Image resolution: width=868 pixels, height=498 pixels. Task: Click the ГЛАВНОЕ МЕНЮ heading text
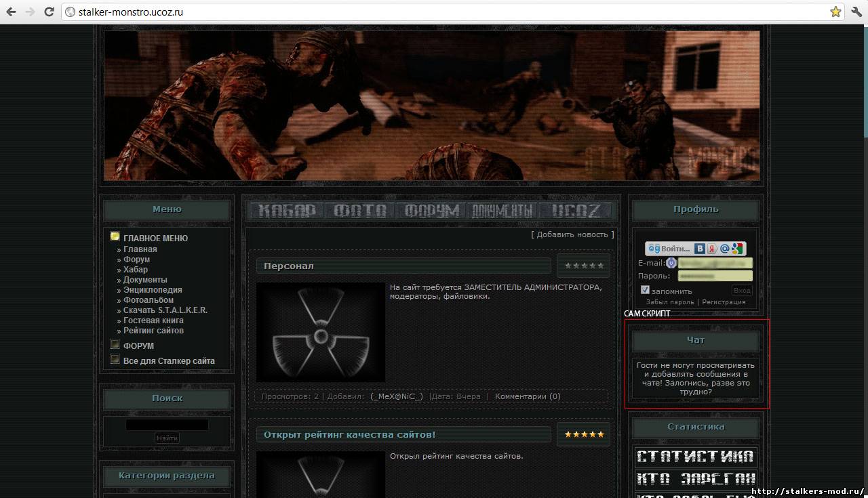[x=155, y=238]
